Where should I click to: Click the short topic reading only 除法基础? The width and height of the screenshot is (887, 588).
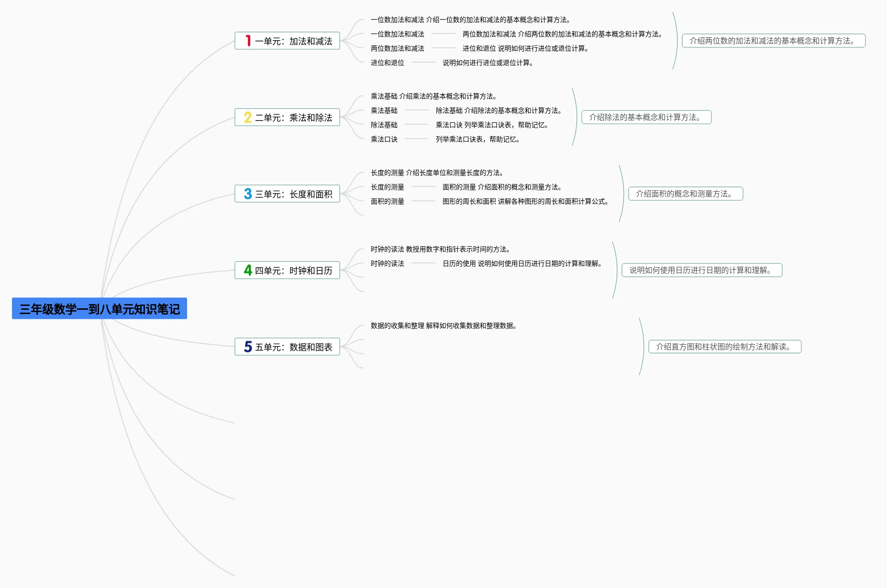pos(384,125)
